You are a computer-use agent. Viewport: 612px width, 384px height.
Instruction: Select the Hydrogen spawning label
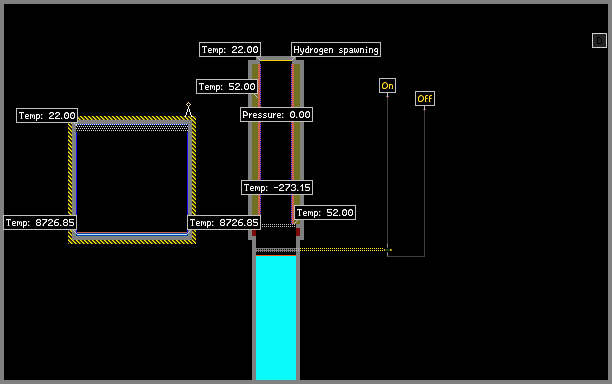336,50
